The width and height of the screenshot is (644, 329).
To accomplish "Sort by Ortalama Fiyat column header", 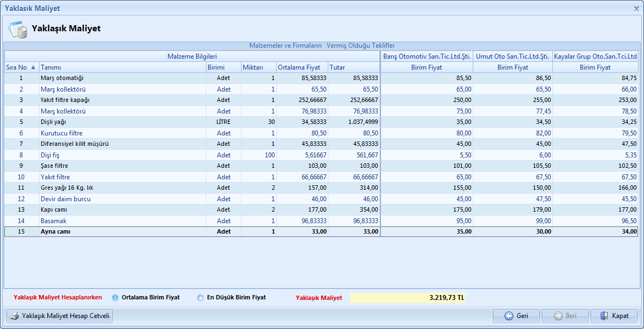I will (x=301, y=67).
